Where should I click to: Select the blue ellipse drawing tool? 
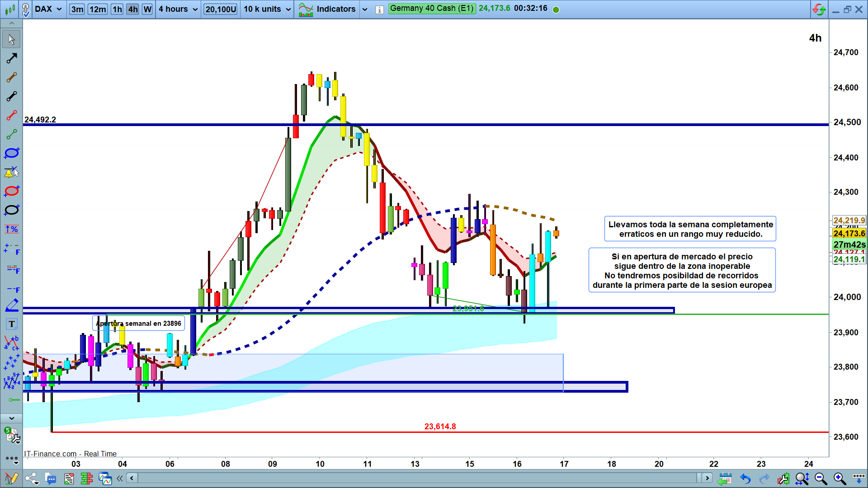11,153
